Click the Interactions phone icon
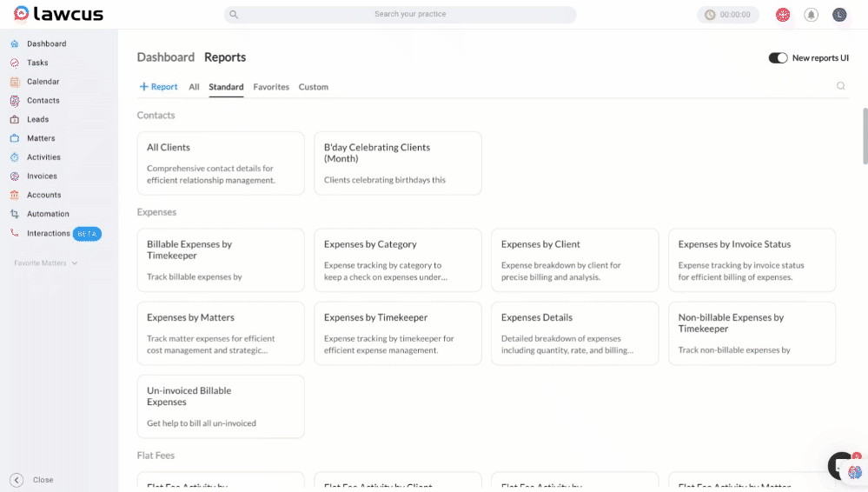Screen dimensions: 868x492 [15, 233]
